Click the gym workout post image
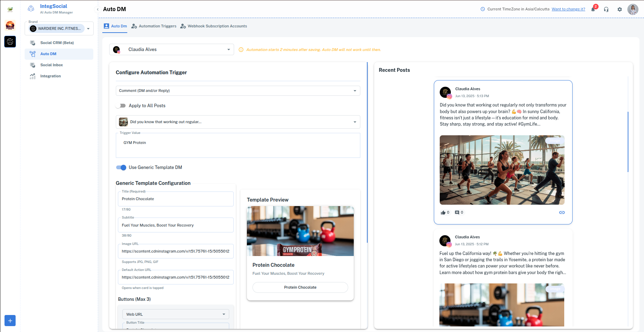 pos(502,170)
